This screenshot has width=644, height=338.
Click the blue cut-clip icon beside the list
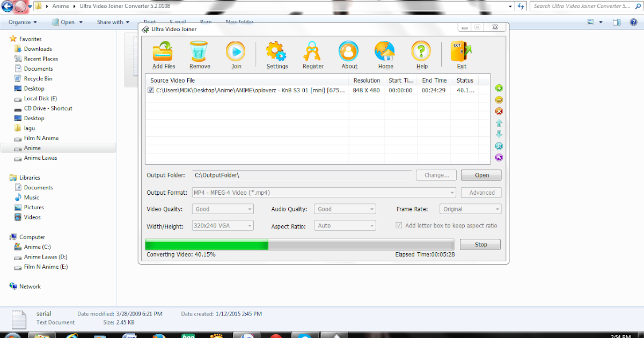499,146
